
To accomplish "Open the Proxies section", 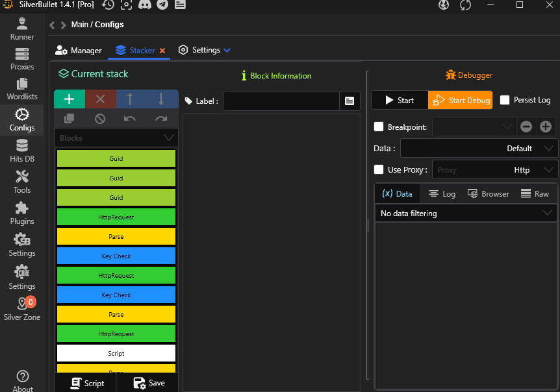I will (x=22, y=59).
